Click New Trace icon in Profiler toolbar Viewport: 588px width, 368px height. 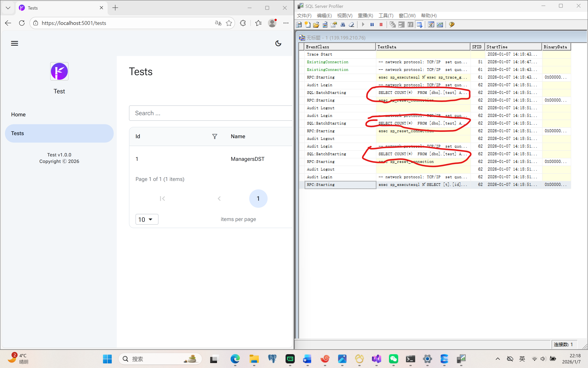click(x=299, y=25)
